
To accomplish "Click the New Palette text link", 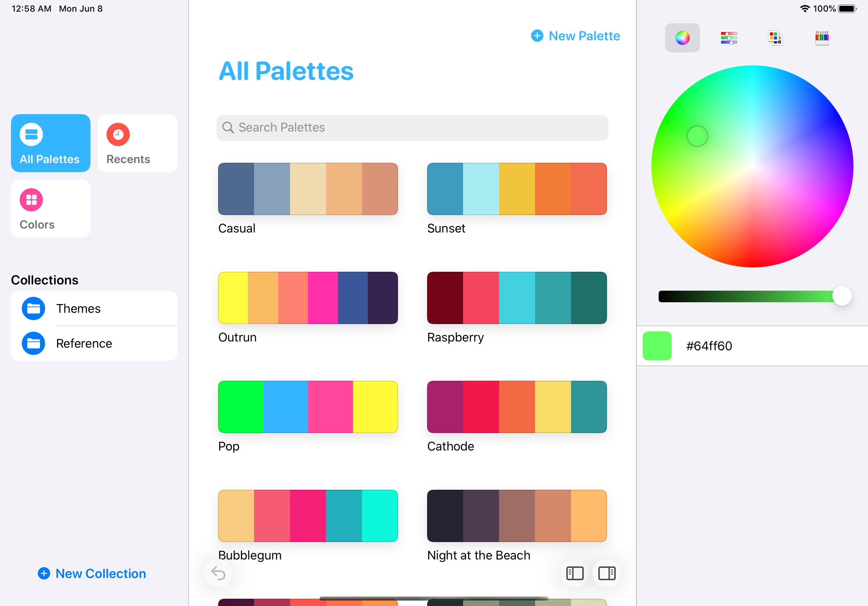I will (584, 36).
